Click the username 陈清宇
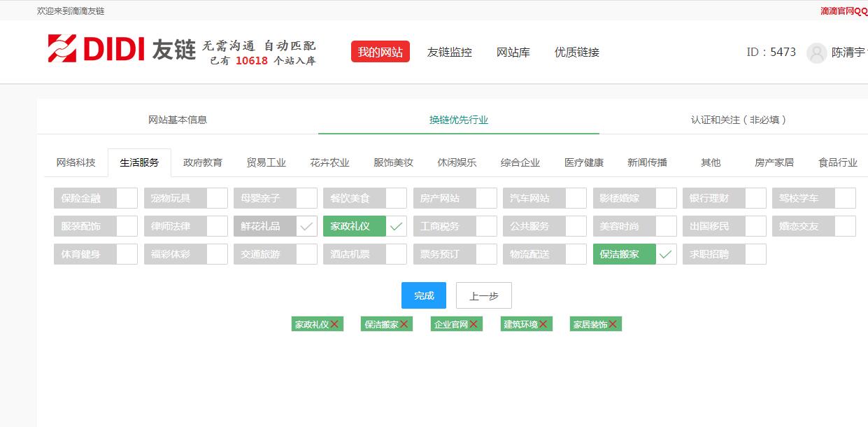Viewport: 868px width, 427px height. tap(848, 52)
